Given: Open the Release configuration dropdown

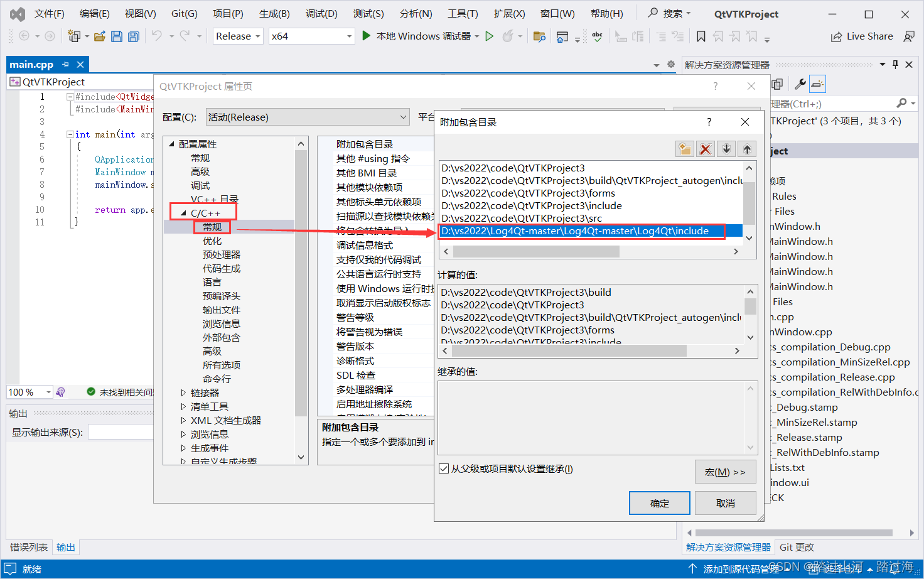Looking at the screenshot, I should (x=238, y=36).
